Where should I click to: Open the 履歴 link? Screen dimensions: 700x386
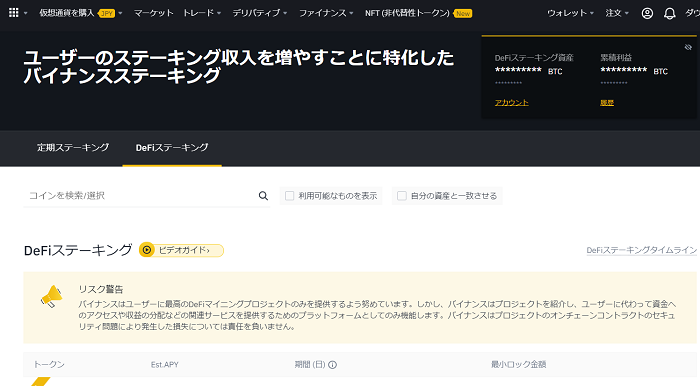click(607, 103)
